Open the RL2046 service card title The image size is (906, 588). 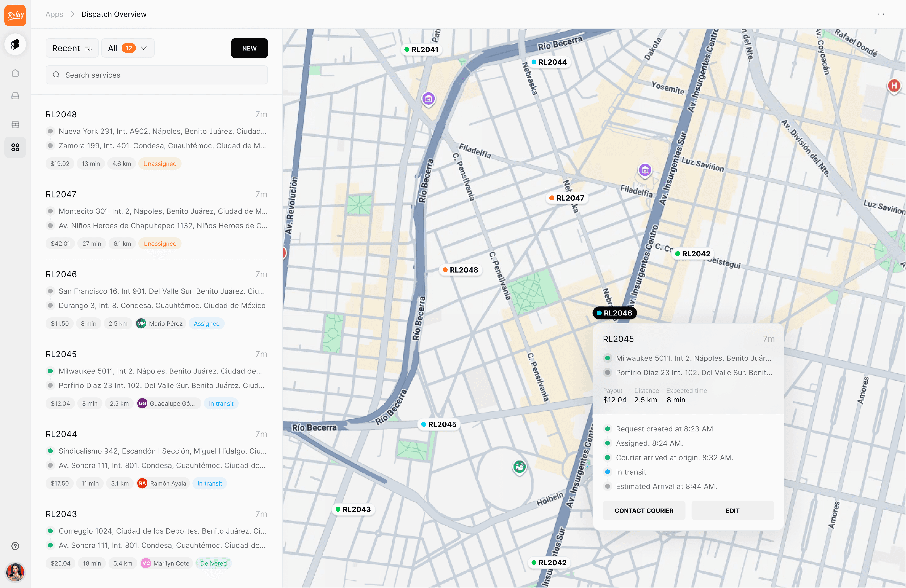[x=61, y=274]
